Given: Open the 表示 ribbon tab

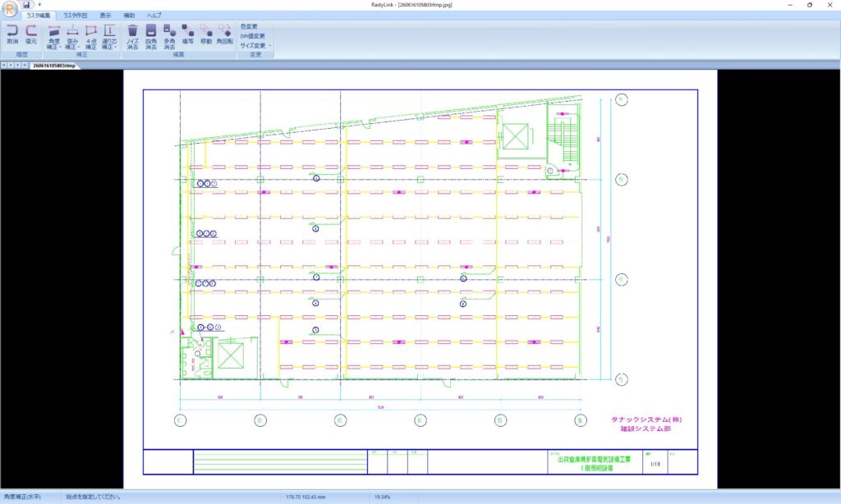Looking at the screenshot, I should [105, 16].
